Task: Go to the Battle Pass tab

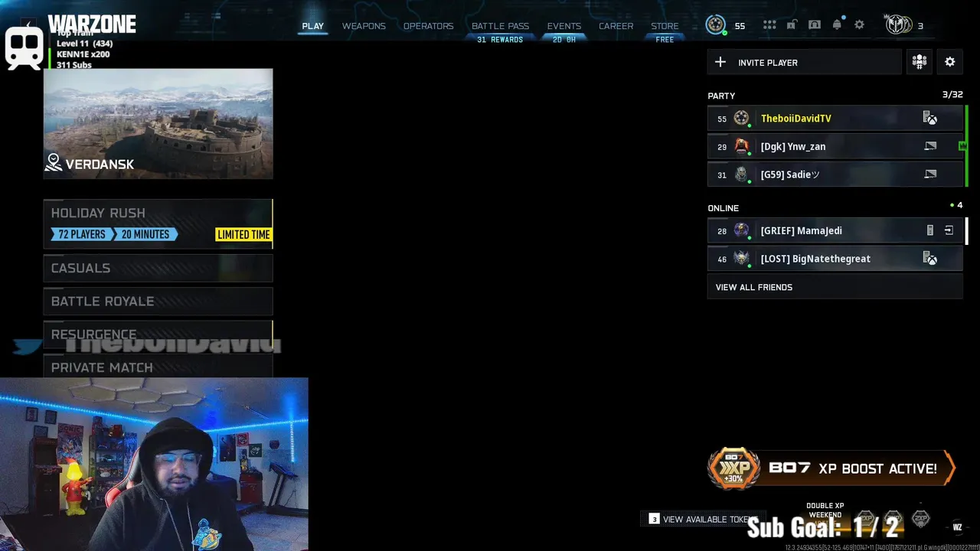Action: 500,26
